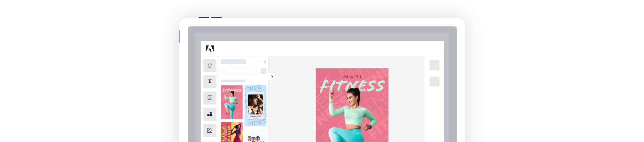Open the Photos panel icon
Image resolution: width=644 pixels, height=142 pixels.
(x=210, y=98)
